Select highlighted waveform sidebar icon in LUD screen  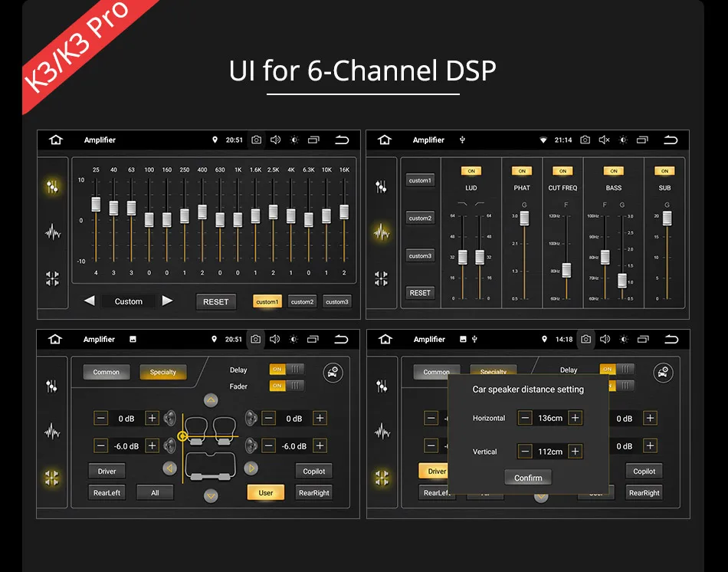(x=381, y=232)
